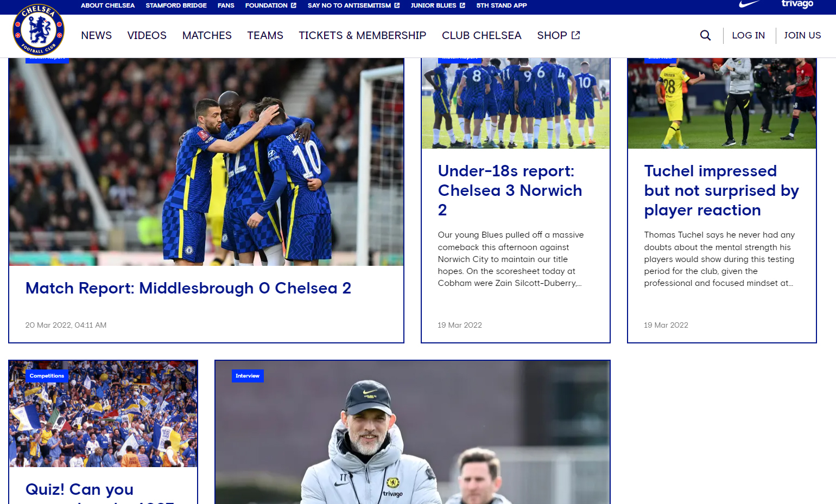836x504 pixels.
Task: Open the 5th Stand App link
Action: tap(502, 5)
